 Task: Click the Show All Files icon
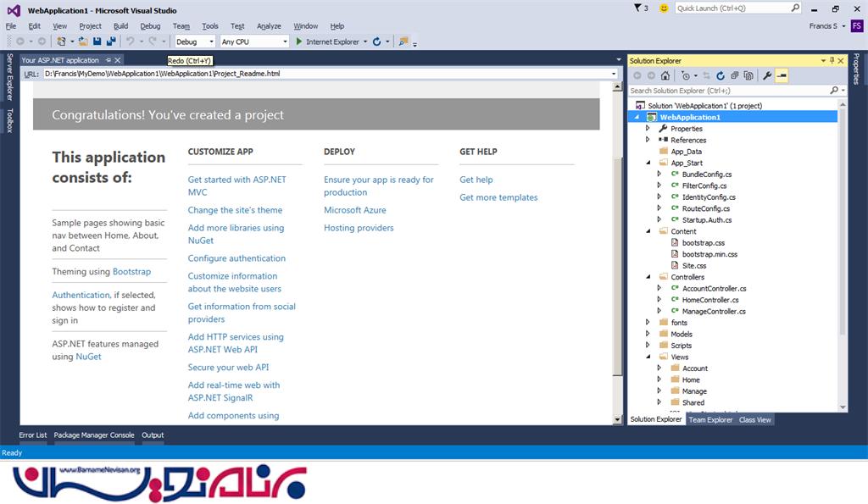747,75
